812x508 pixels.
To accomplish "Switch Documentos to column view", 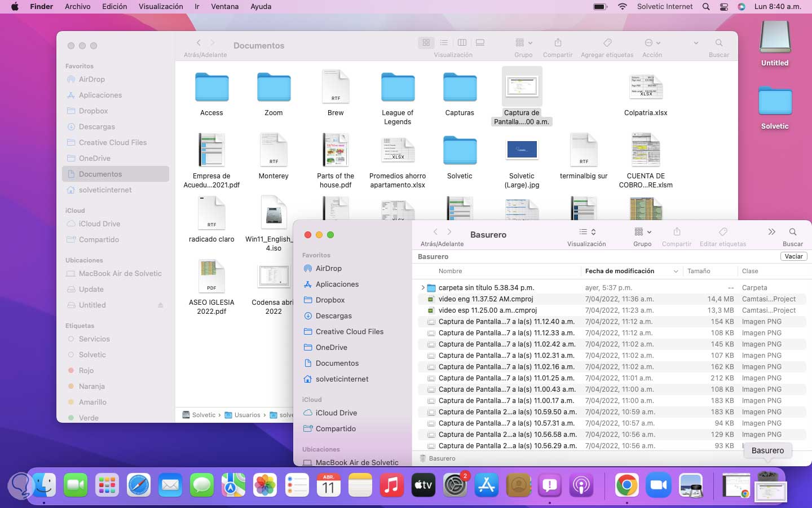I will coord(462,43).
